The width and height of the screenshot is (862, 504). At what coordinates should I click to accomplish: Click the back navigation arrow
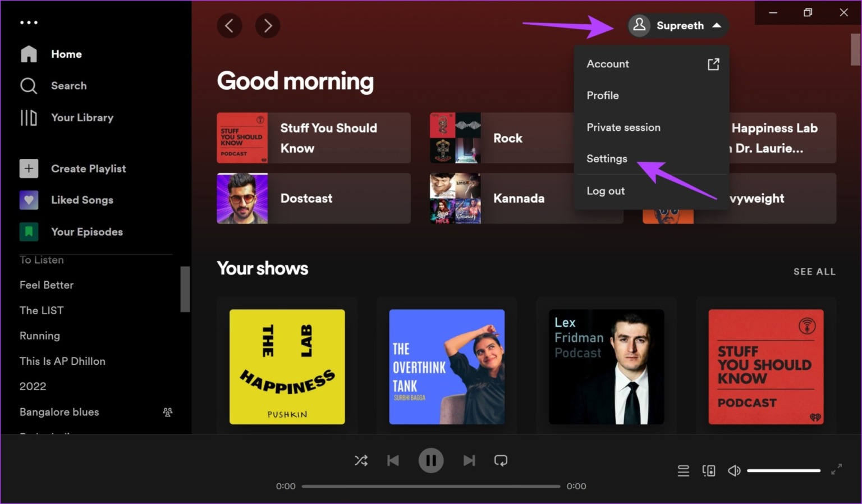(x=230, y=25)
